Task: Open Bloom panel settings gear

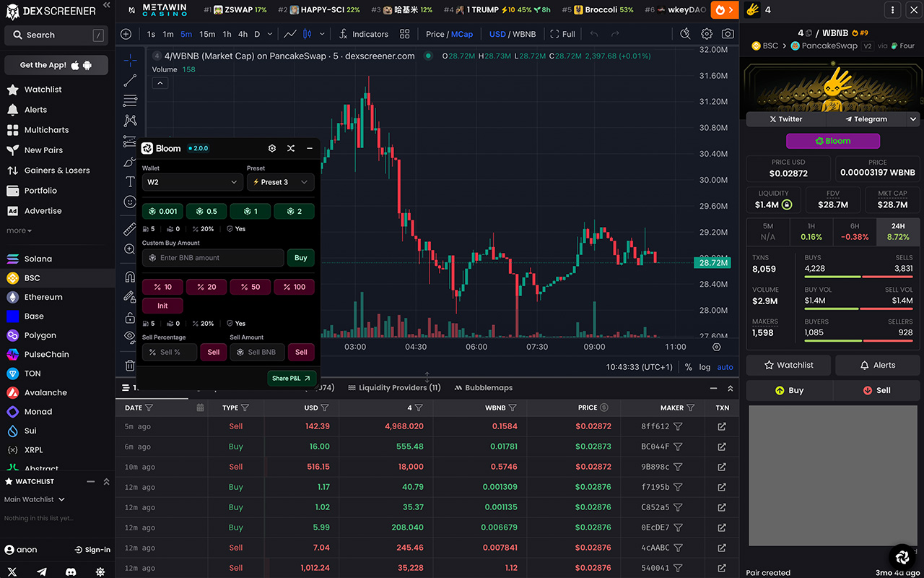Action: point(272,148)
